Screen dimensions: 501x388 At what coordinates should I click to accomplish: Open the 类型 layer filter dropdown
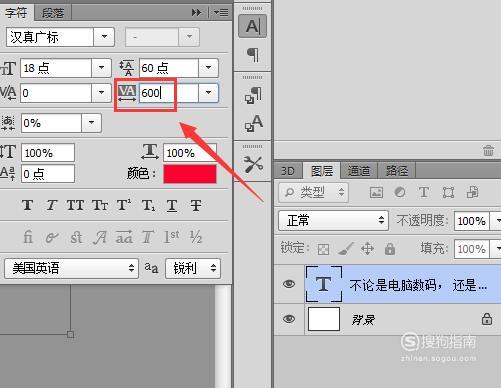pyautogui.click(x=313, y=192)
